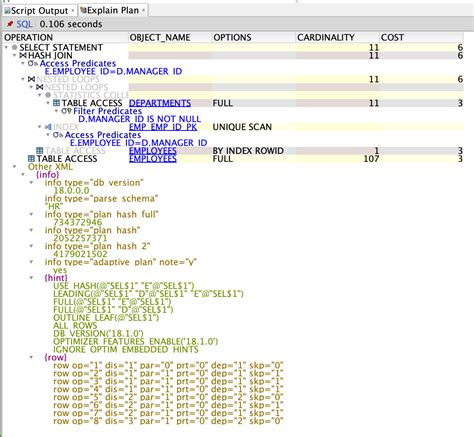Collapse the Other XML node
Viewport: 474px width, 437px height.
click(x=15, y=167)
